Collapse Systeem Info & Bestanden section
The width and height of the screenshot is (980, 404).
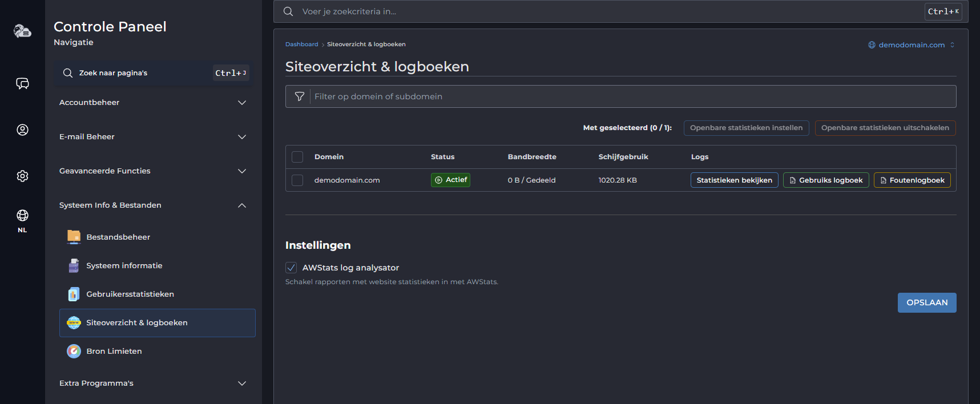pos(153,205)
